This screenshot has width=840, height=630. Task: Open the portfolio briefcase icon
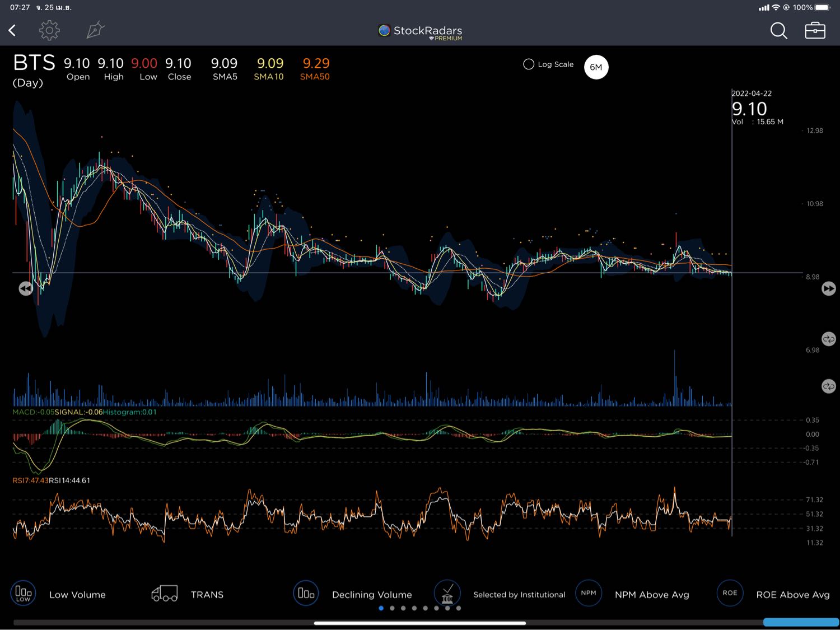pyautogui.click(x=815, y=31)
